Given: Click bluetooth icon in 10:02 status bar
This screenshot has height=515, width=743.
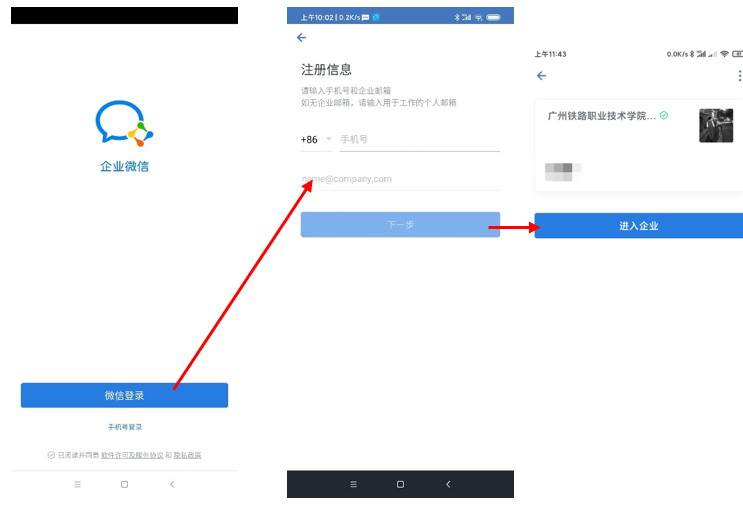Looking at the screenshot, I should 457,18.
